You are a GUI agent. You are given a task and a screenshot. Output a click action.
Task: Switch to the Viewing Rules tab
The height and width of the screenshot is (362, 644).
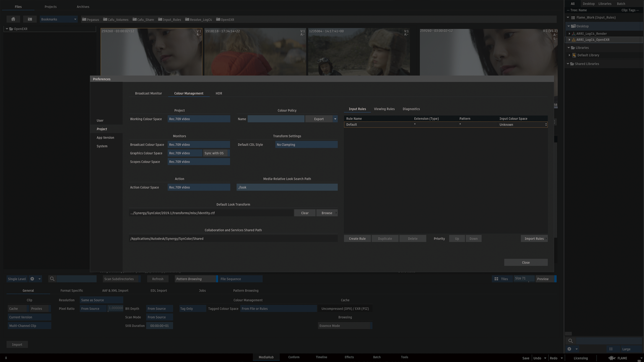click(384, 109)
